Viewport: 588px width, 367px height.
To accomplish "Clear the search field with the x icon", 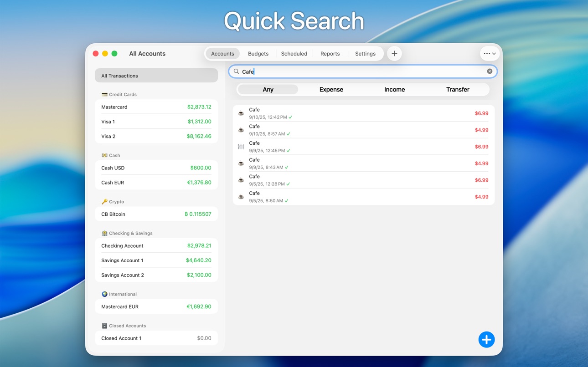I will [x=490, y=71].
